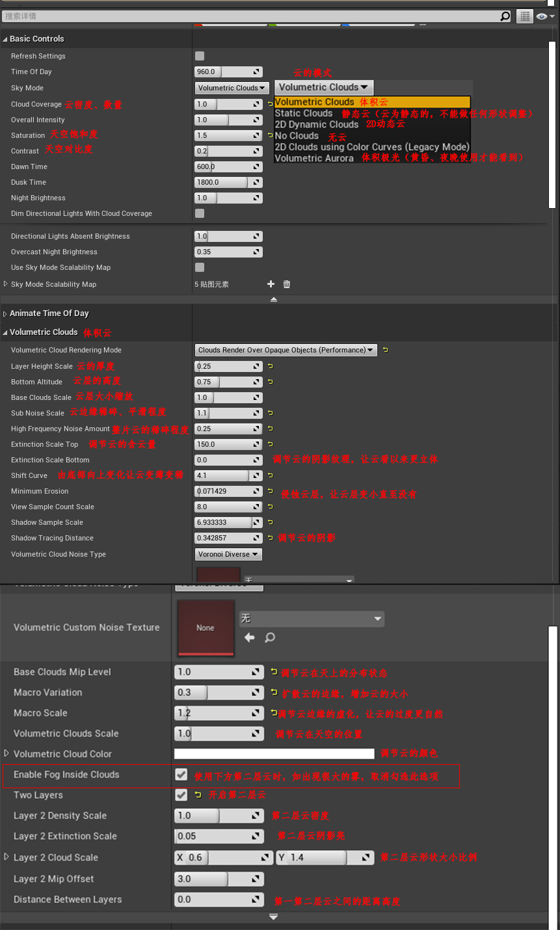
Task: Open the Volumetric Cloud Color swatch
Action: [274, 754]
